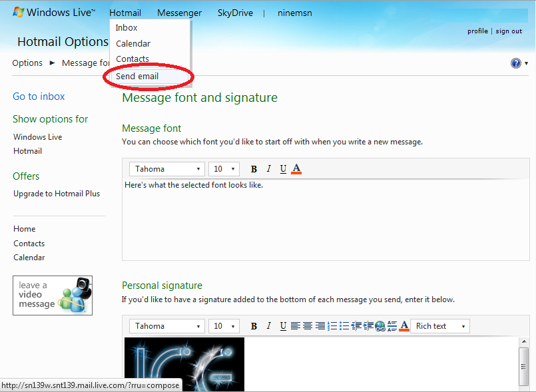This screenshot has height=392, width=536.
Task: Open Messenger in the top navigation
Action: 179,13
